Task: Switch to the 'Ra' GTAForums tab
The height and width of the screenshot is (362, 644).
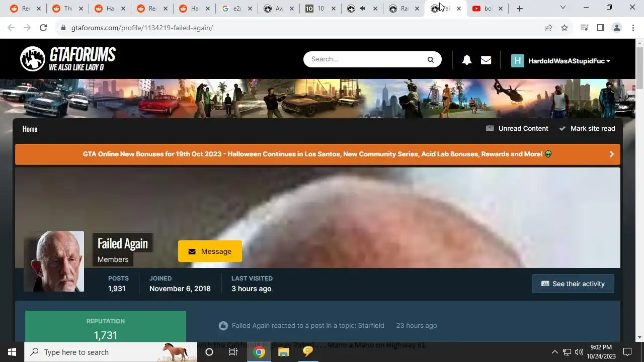Action: pos(403,9)
